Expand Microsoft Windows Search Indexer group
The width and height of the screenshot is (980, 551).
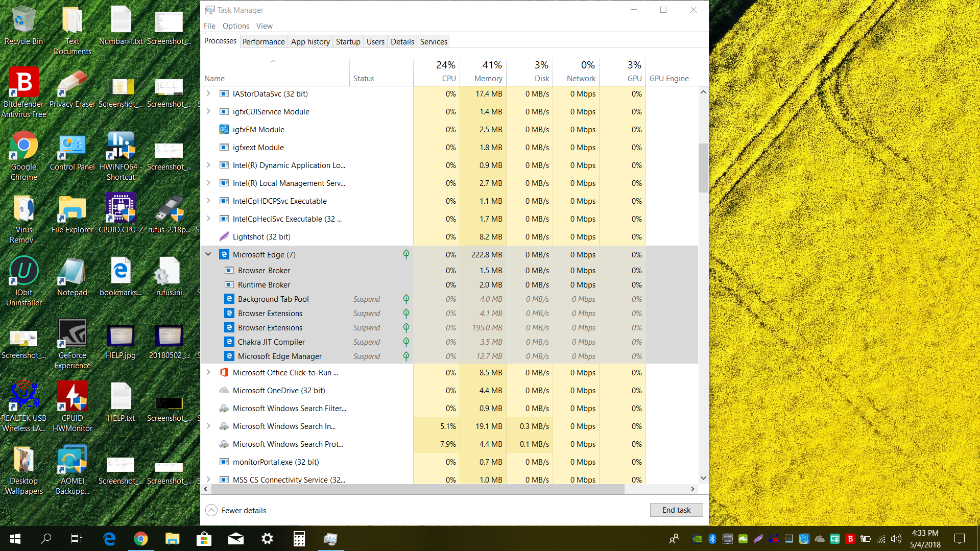tap(208, 426)
